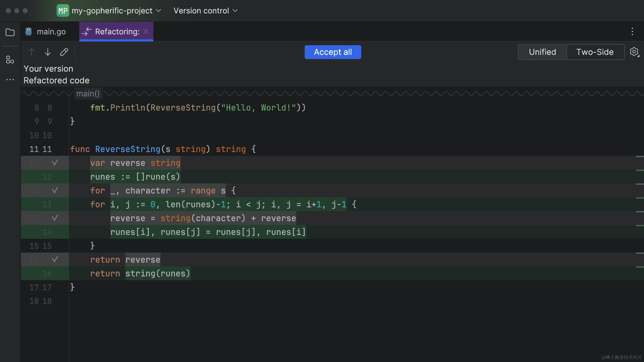Click the pencil edit icon in diff toolbar

click(64, 52)
